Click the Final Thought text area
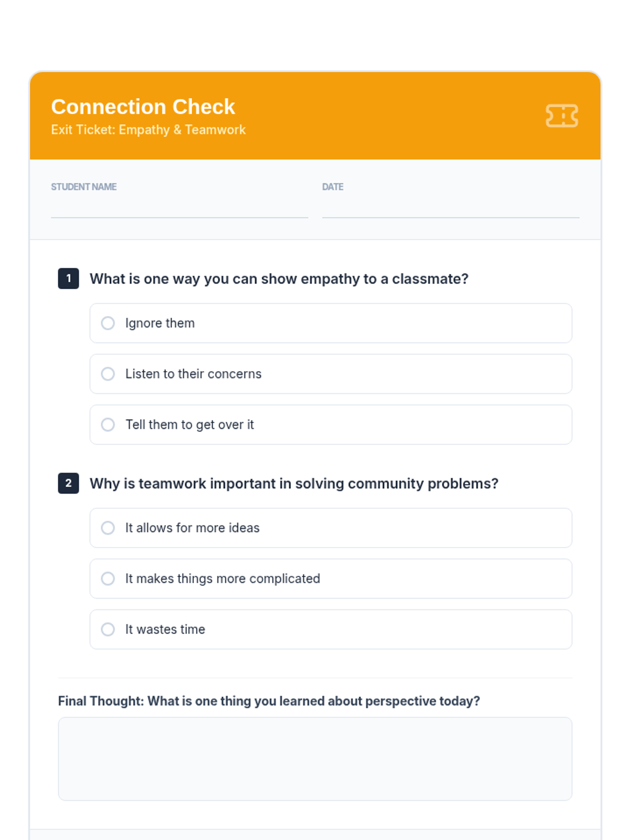630x840 pixels. (x=315, y=759)
